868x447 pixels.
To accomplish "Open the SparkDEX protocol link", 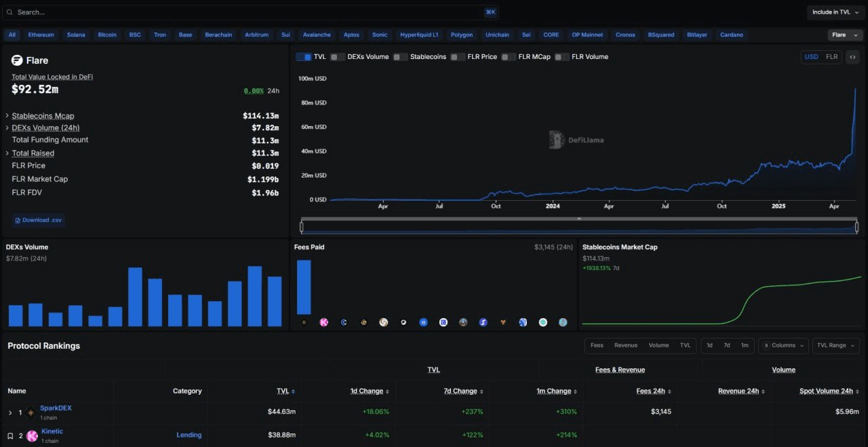I will point(56,408).
